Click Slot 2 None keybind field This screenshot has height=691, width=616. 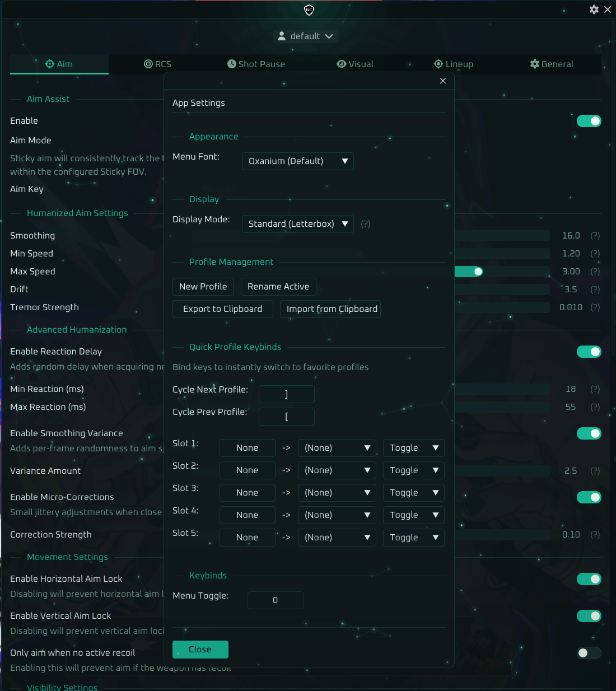pyautogui.click(x=248, y=470)
